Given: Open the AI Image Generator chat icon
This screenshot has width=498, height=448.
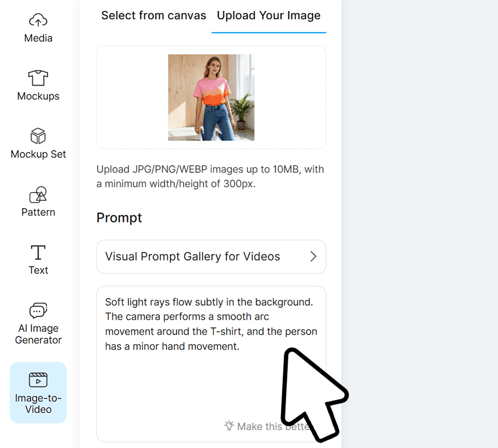Looking at the screenshot, I should tap(38, 310).
